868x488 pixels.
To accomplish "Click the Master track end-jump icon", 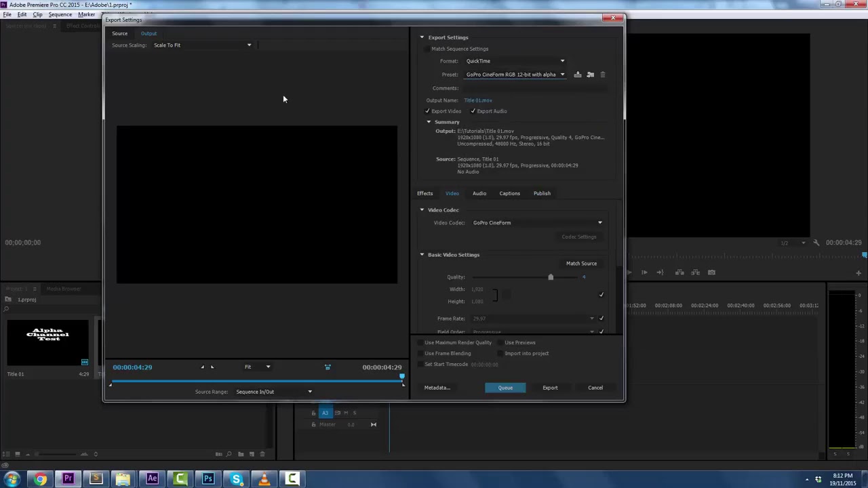I will point(373,424).
